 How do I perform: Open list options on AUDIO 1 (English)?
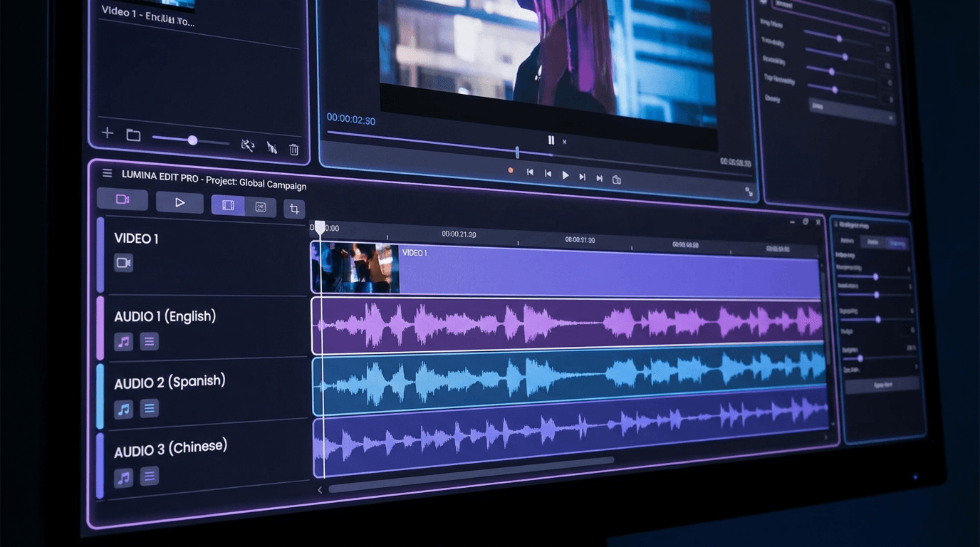(x=149, y=342)
